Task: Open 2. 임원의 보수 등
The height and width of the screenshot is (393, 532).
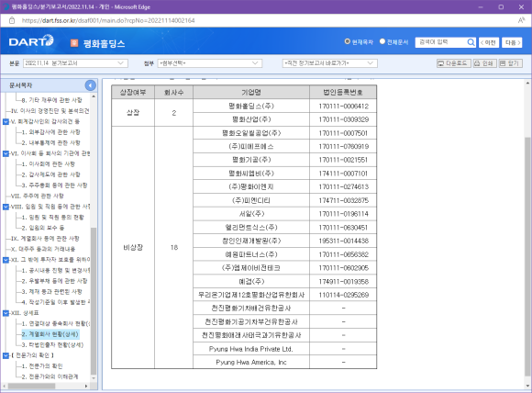Action: pyautogui.click(x=43, y=228)
